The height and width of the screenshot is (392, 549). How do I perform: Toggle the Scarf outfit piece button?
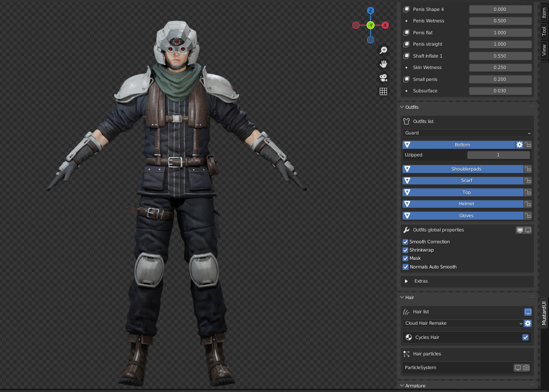coord(463,181)
